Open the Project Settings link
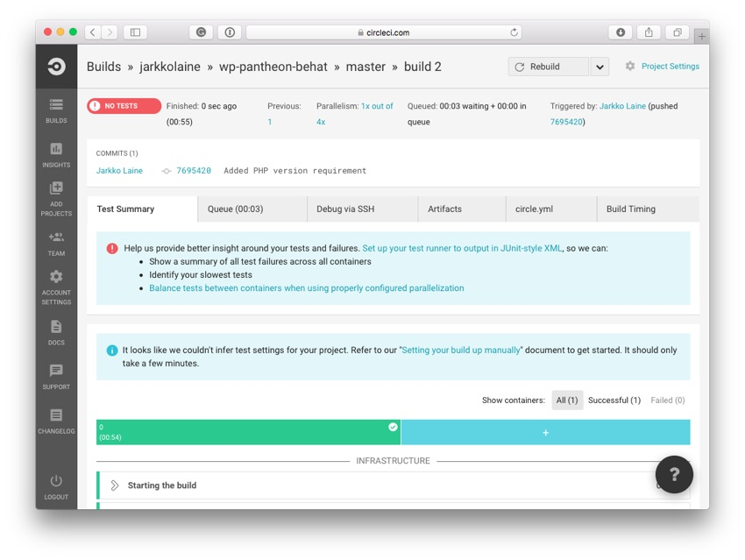Viewport: 745px width, 560px height. click(670, 67)
